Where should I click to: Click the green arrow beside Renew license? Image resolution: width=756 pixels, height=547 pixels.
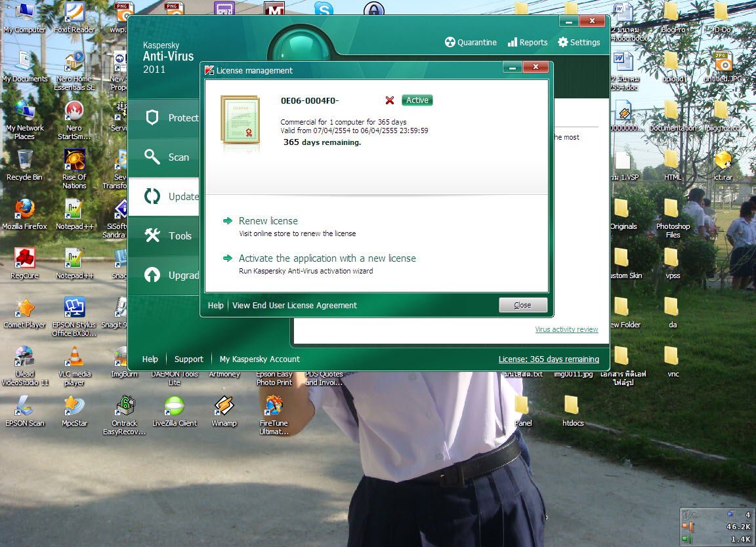coord(228,221)
